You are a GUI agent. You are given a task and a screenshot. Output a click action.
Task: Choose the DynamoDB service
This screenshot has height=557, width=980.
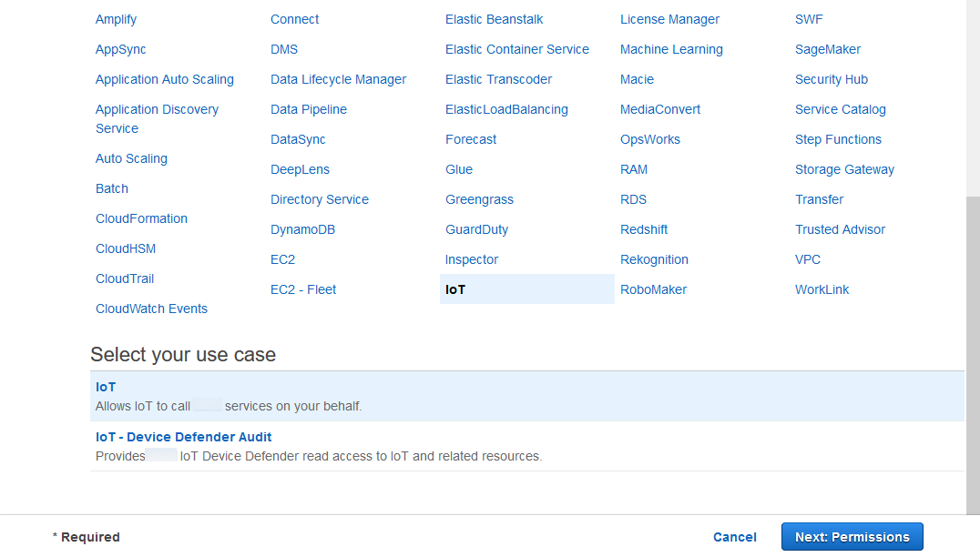click(x=302, y=229)
